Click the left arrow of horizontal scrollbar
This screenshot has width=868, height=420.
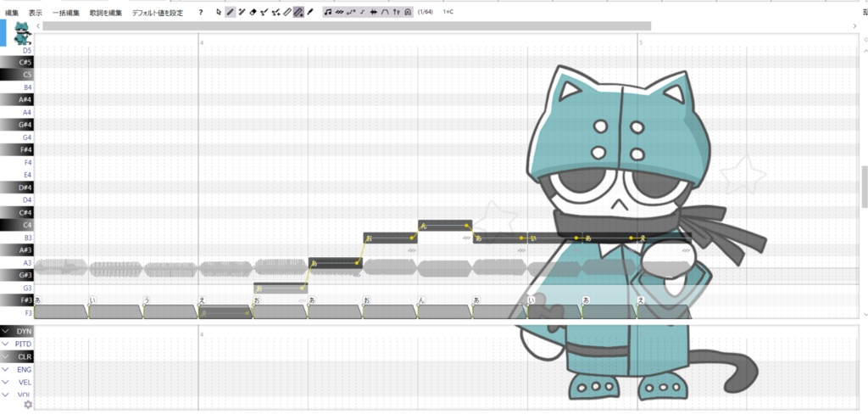(x=37, y=26)
